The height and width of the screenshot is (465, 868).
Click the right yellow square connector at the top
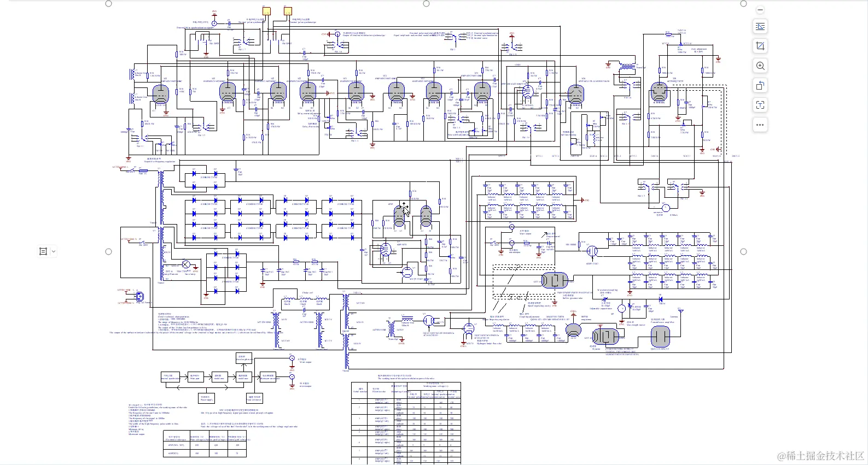288,11
